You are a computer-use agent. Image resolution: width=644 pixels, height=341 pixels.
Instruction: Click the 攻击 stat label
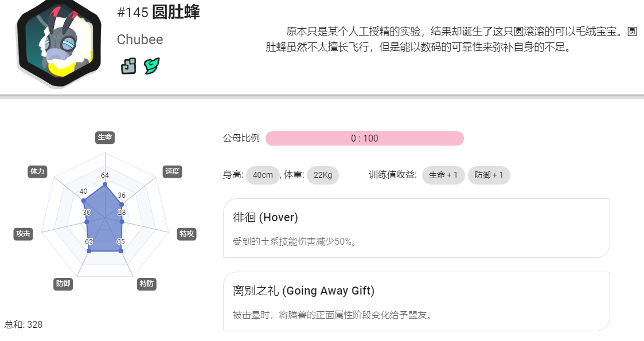23,234
